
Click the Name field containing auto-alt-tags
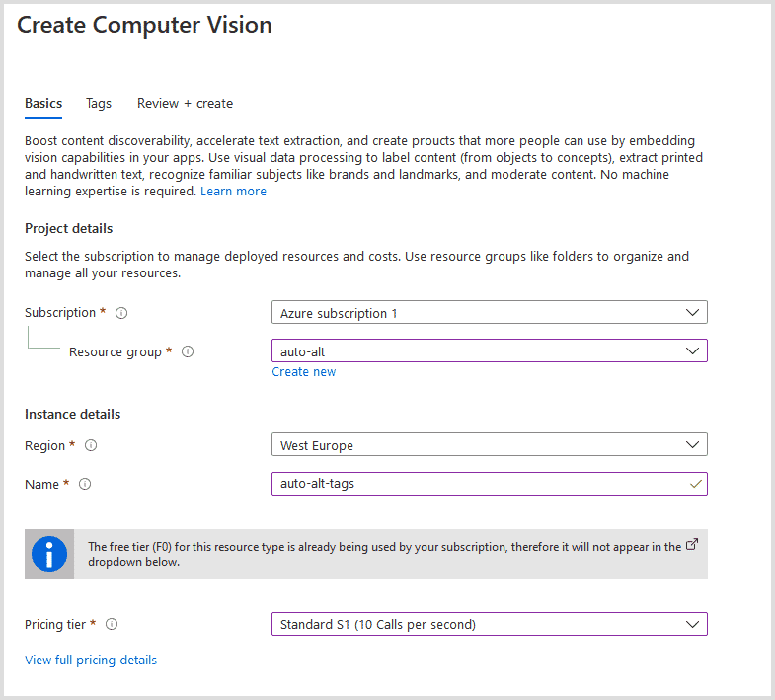490,484
